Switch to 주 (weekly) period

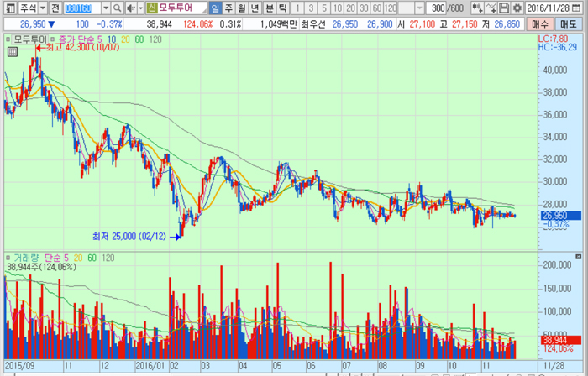coord(229,8)
